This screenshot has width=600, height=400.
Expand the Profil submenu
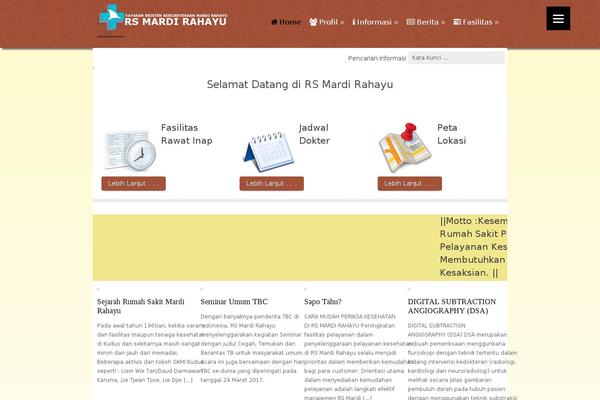[327, 22]
